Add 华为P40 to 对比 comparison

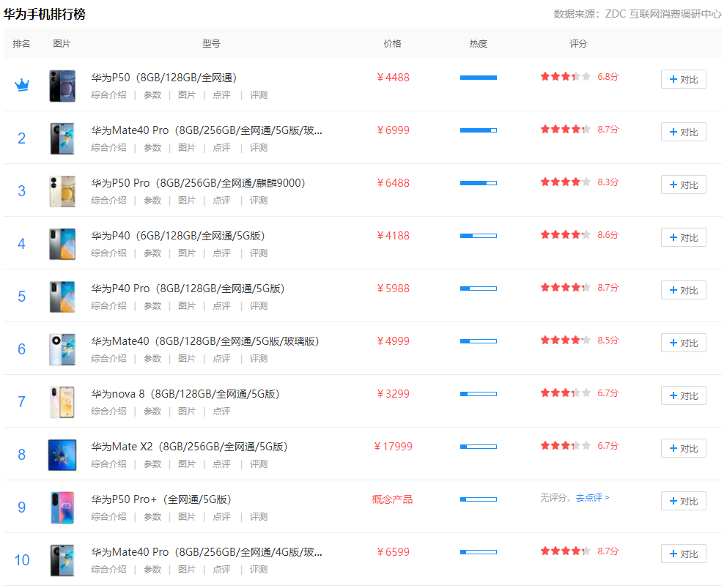tap(684, 238)
